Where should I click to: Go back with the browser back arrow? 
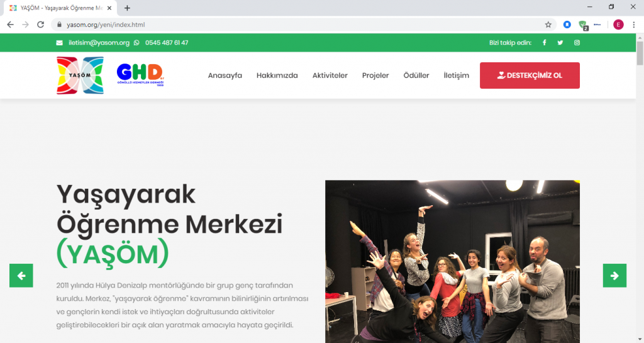click(10, 25)
